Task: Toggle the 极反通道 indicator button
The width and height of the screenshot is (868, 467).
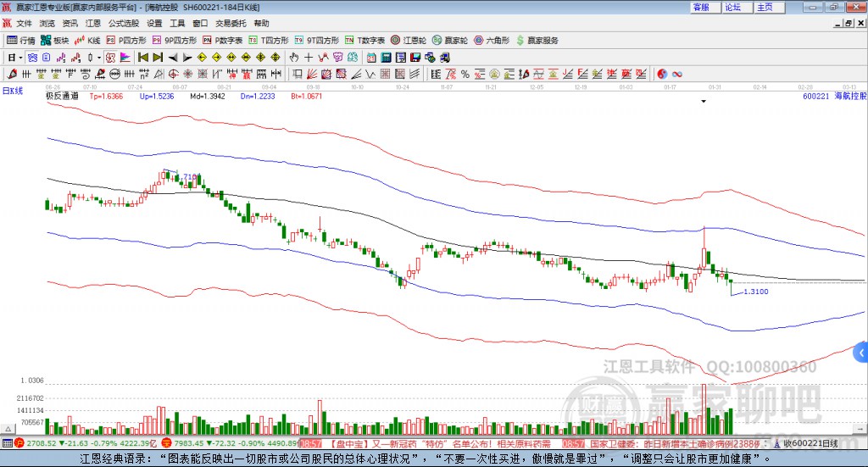Action: tap(110, 58)
